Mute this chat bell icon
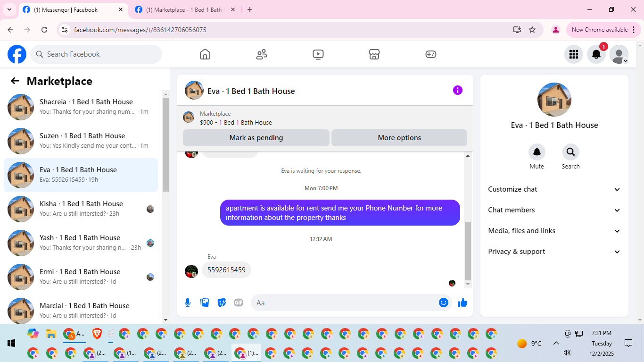Screen dimensions: 644x362 [537, 152]
